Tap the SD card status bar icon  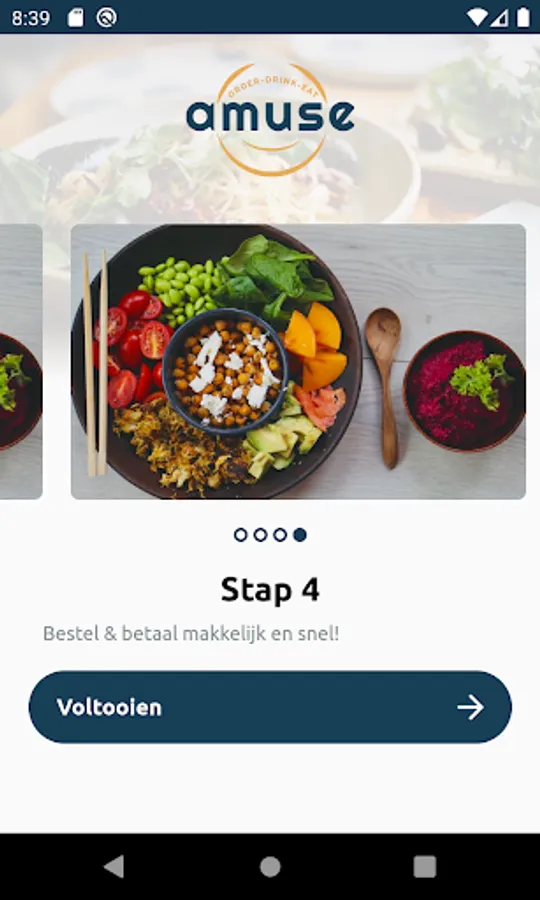point(75,18)
